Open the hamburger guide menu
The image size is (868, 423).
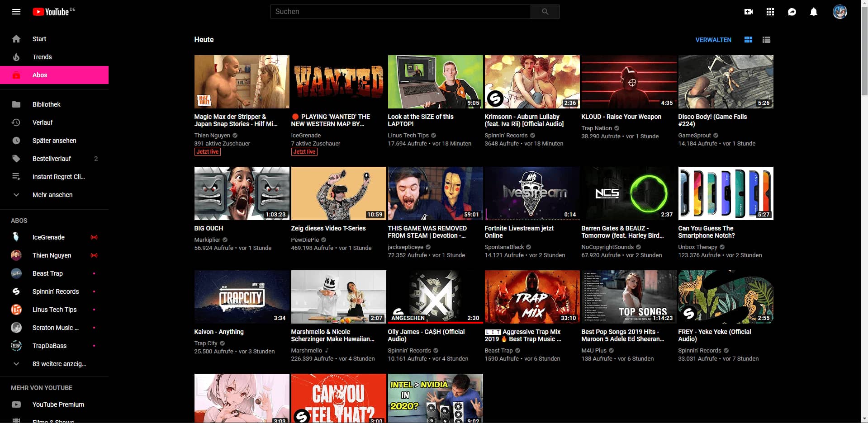point(16,12)
